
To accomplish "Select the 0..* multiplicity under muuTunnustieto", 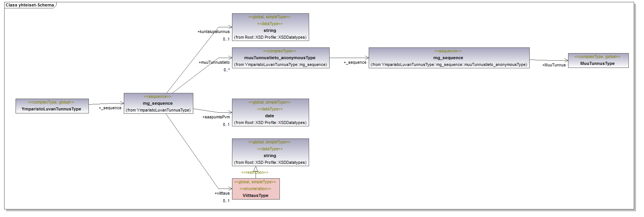I will pos(226,70).
